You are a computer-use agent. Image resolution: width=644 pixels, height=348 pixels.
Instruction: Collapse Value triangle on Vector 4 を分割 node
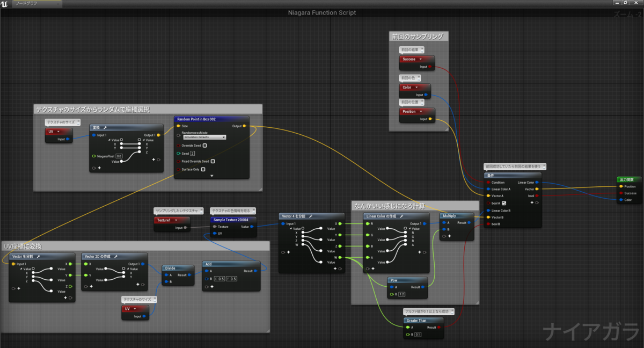[x=291, y=229]
